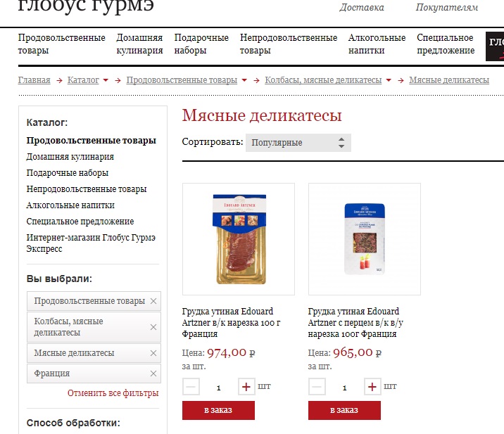
Task: Open the pepper duck breast product thumbnail
Action: (365, 239)
